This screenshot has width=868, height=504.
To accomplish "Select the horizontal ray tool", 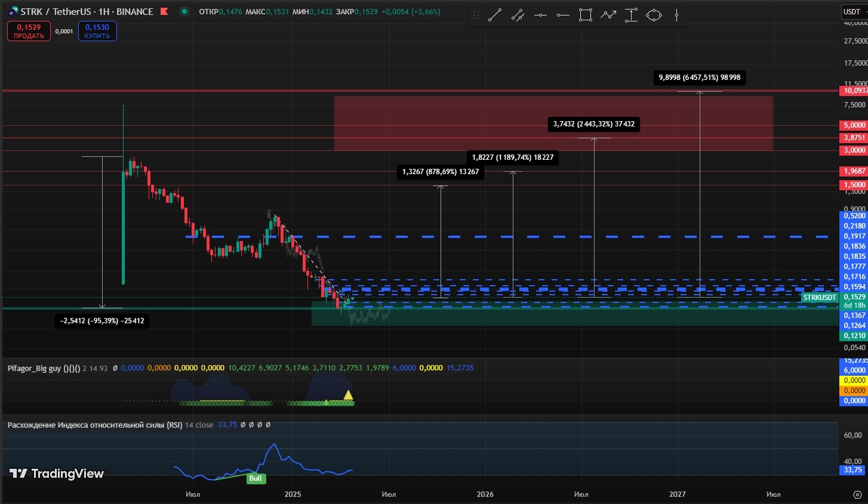I will pyautogui.click(x=563, y=16).
